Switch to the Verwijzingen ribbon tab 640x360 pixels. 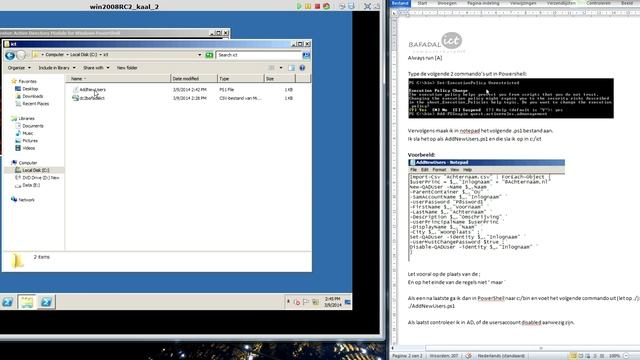point(523,3)
